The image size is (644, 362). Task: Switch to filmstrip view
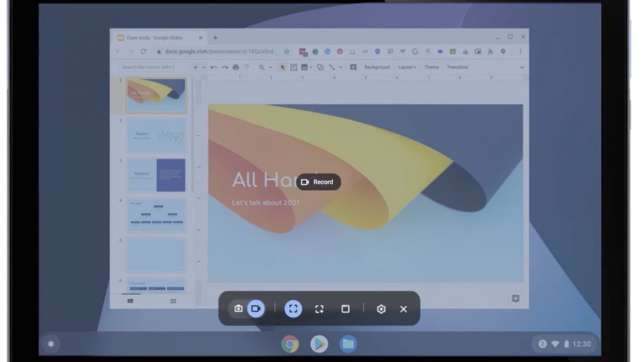[130, 301]
